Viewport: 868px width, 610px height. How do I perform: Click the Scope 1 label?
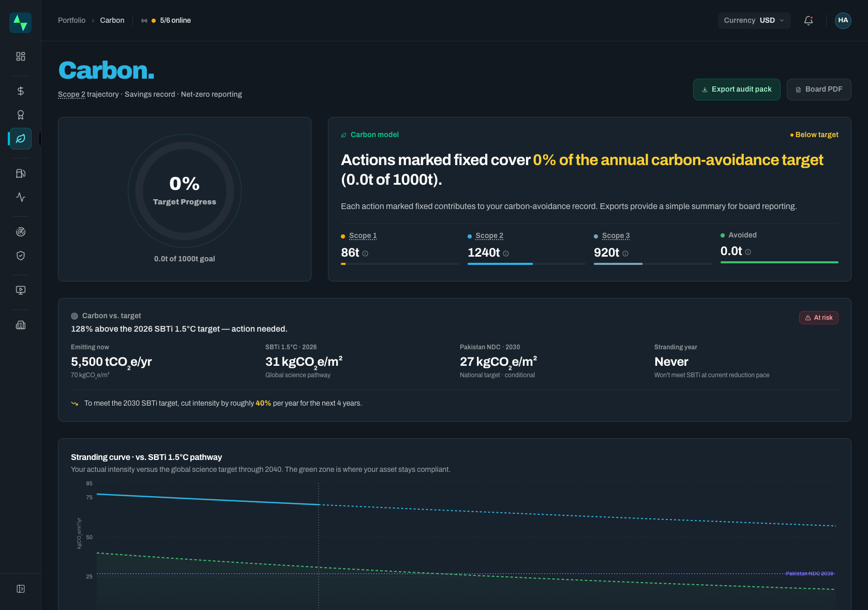[x=363, y=236]
